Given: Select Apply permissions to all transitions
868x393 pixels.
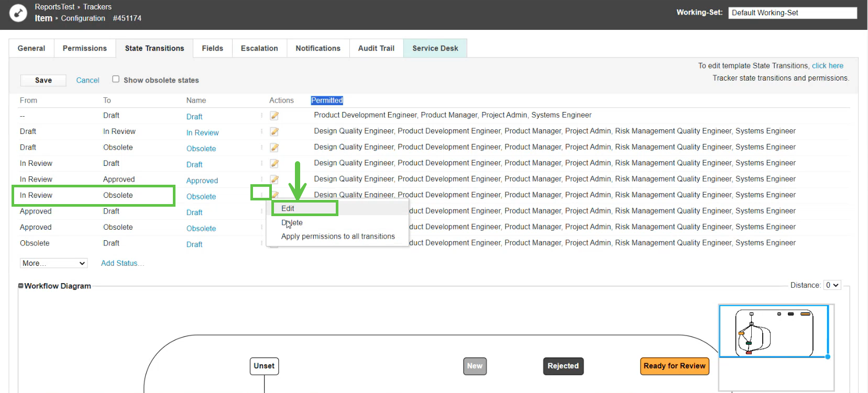Looking at the screenshot, I should [338, 237].
